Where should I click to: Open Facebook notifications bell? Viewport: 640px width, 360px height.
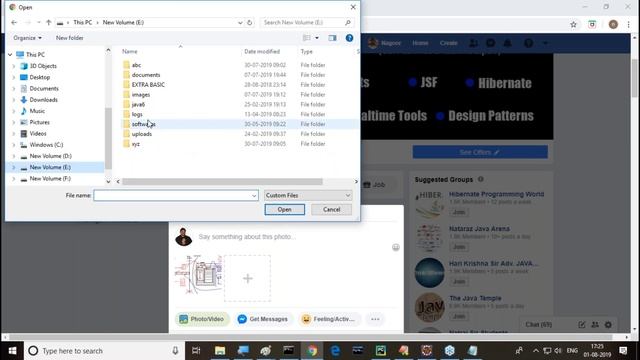pos(507,43)
